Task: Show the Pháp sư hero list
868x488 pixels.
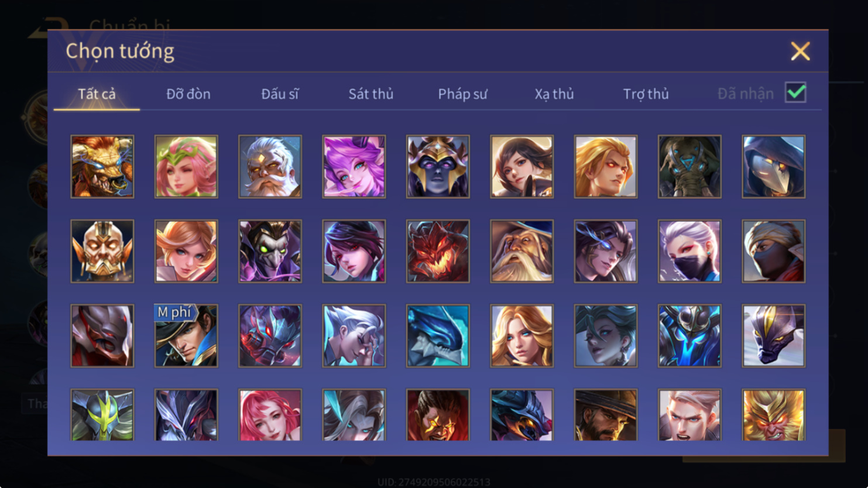Action: (x=462, y=94)
